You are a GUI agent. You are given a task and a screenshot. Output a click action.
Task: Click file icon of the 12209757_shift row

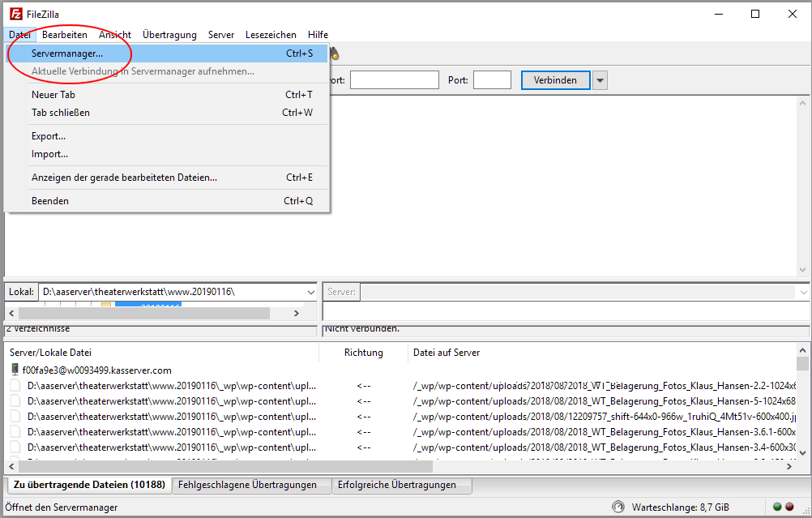tap(16, 417)
